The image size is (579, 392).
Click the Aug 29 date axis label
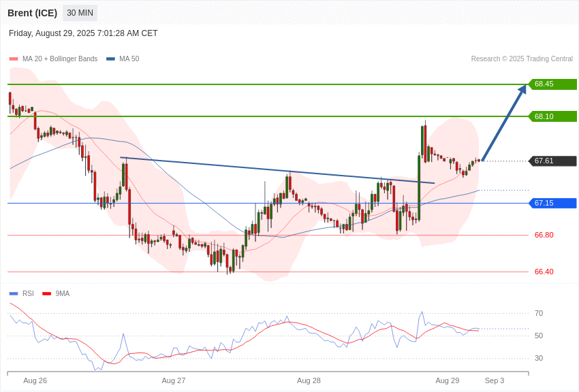coord(447,380)
